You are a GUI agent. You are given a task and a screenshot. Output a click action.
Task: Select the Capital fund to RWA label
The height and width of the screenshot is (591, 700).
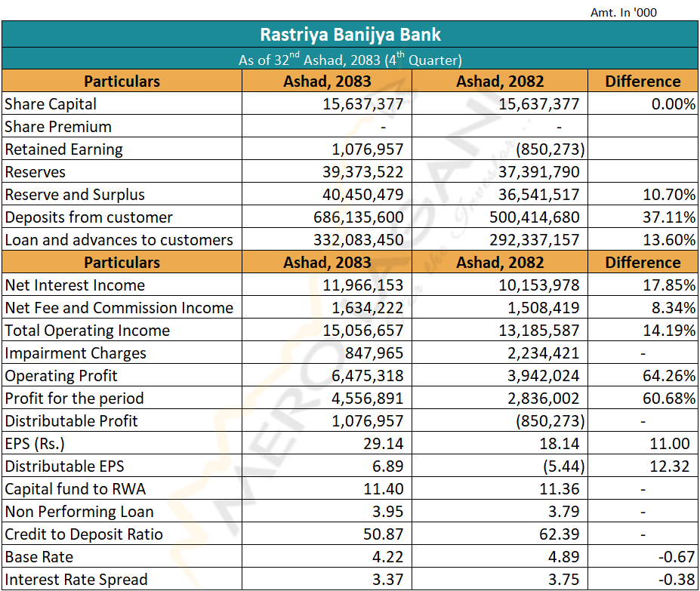pos(75,489)
